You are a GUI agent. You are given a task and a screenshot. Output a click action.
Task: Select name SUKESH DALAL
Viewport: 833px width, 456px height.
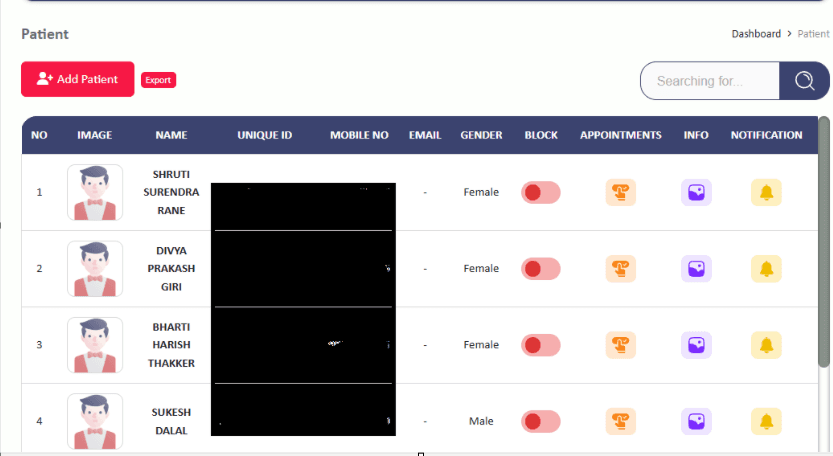click(171, 421)
